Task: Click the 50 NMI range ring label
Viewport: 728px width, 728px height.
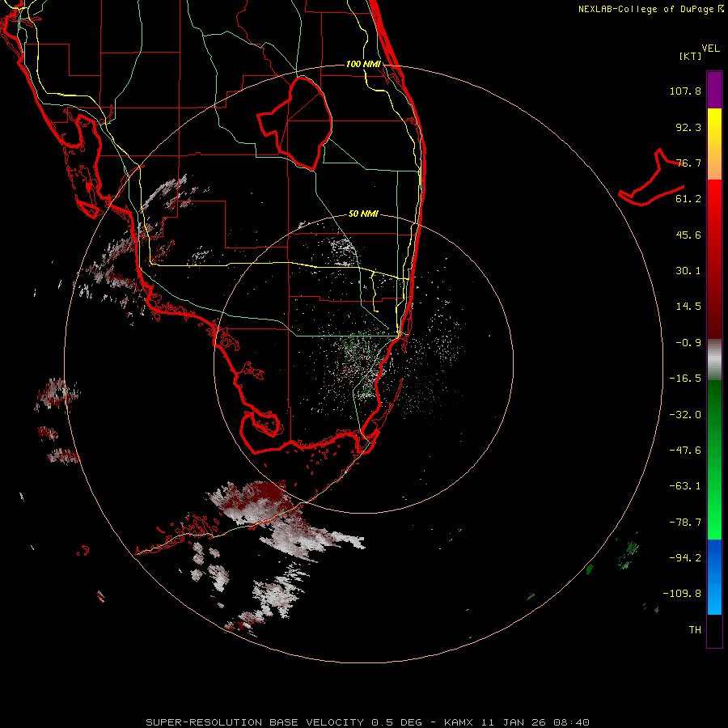Action: pos(363,214)
